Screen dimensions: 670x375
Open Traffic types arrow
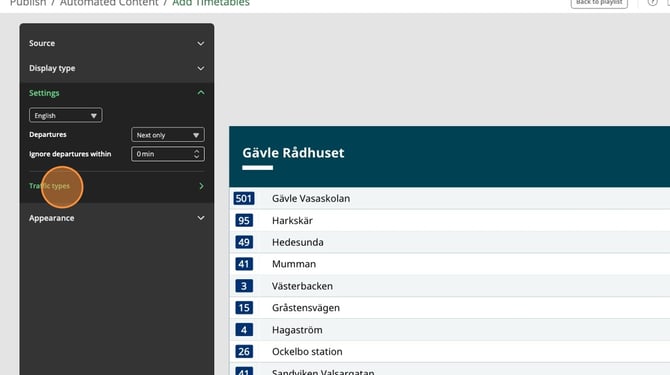pyautogui.click(x=201, y=186)
